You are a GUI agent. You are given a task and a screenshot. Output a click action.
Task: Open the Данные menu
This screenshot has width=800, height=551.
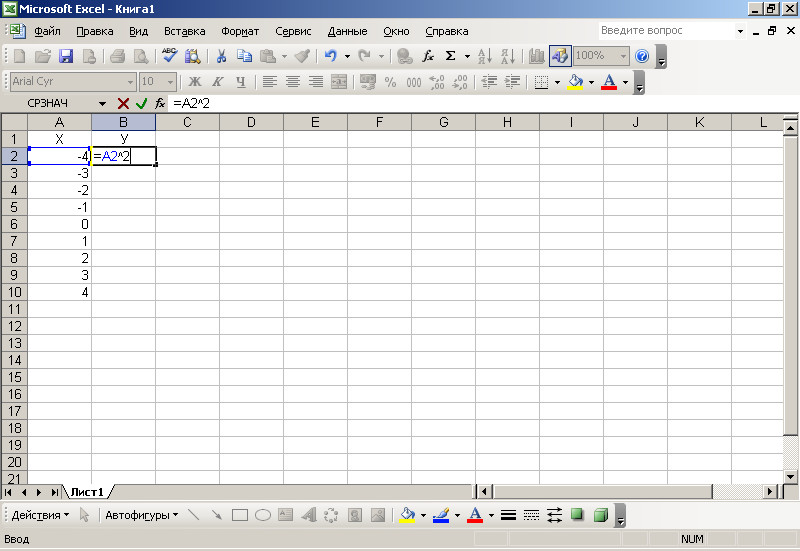point(347,31)
